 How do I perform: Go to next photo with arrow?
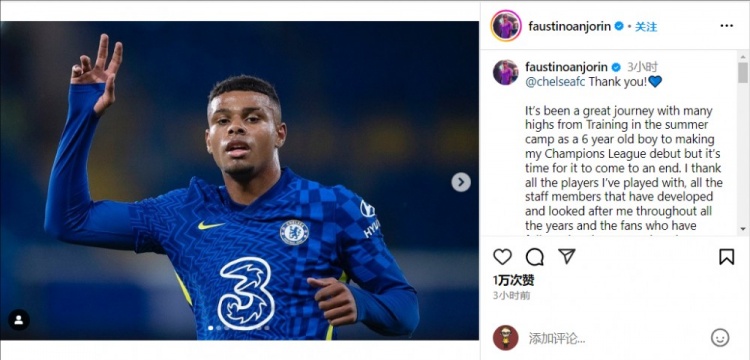click(x=461, y=182)
